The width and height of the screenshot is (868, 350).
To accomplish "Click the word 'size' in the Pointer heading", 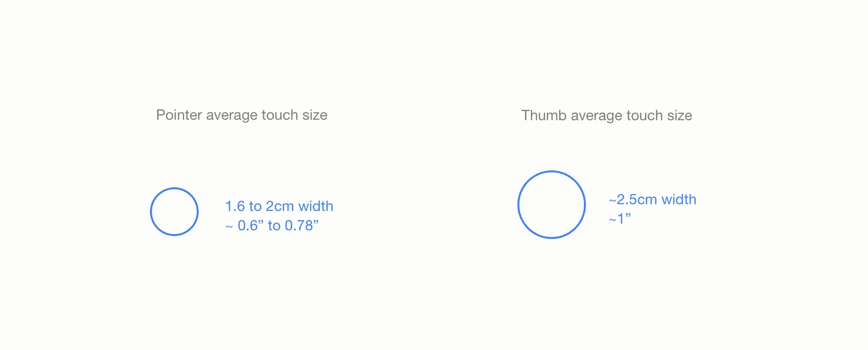I will pos(315,115).
